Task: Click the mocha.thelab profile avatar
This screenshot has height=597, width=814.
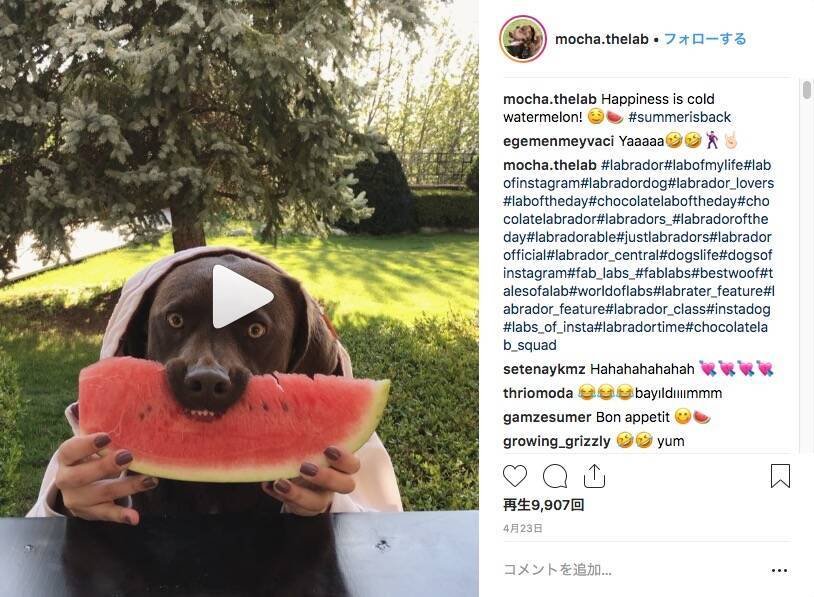Action: 523,39
